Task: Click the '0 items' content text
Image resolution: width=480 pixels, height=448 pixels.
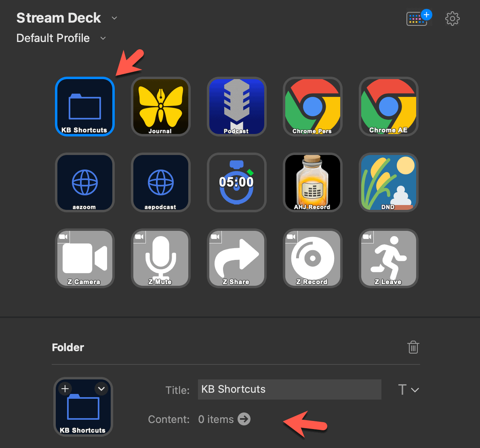Action: (216, 419)
